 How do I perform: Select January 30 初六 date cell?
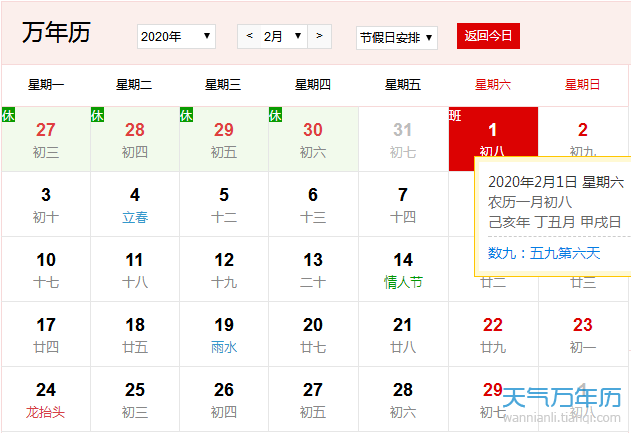point(313,139)
